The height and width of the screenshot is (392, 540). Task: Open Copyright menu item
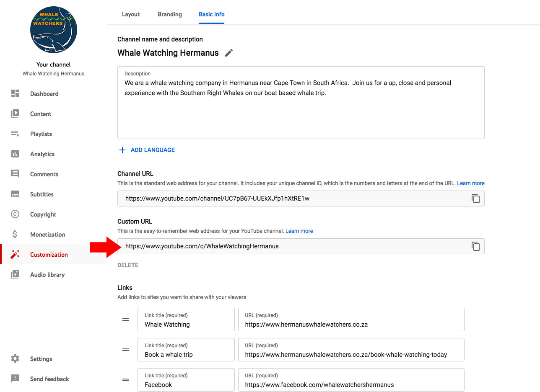pyautogui.click(x=43, y=214)
